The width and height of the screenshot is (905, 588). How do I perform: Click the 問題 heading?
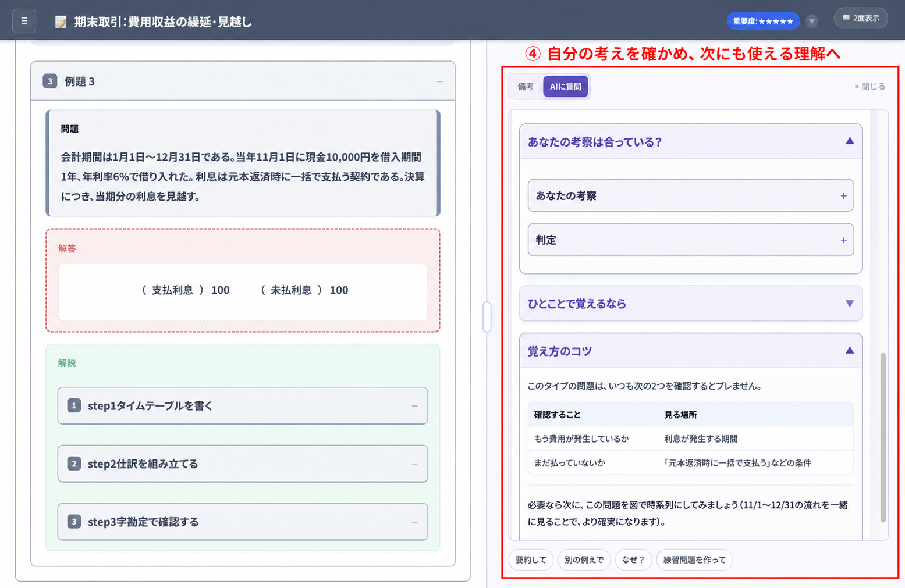[x=69, y=129]
